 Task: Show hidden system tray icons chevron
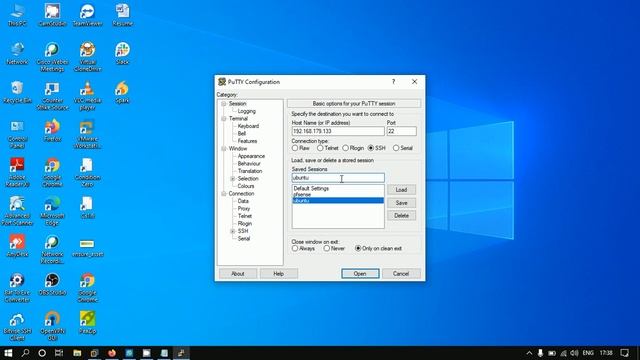point(529,353)
